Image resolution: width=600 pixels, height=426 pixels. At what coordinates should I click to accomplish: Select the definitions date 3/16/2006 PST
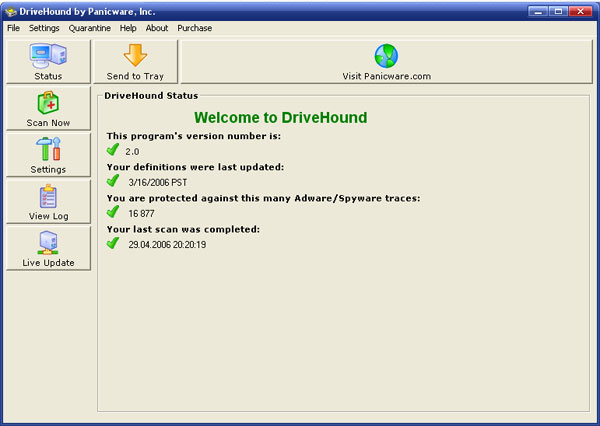pyautogui.click(x=158, y=183)
